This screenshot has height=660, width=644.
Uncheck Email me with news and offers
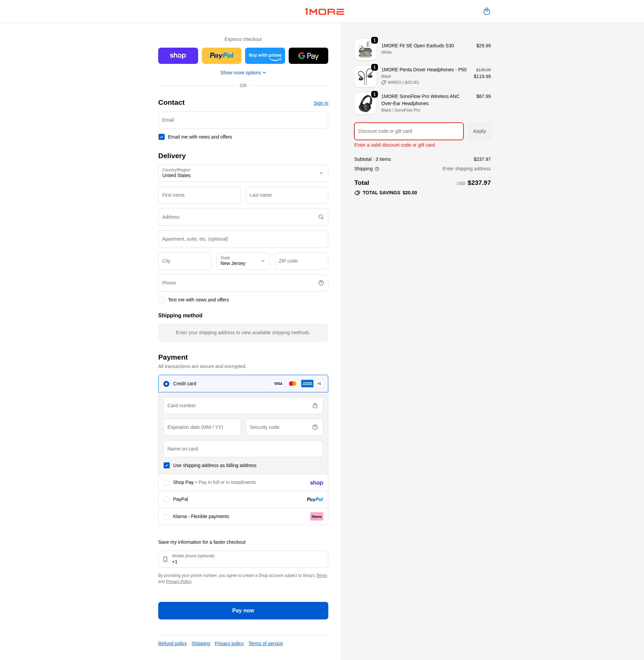pyautogui.click(x=161, y=137)
